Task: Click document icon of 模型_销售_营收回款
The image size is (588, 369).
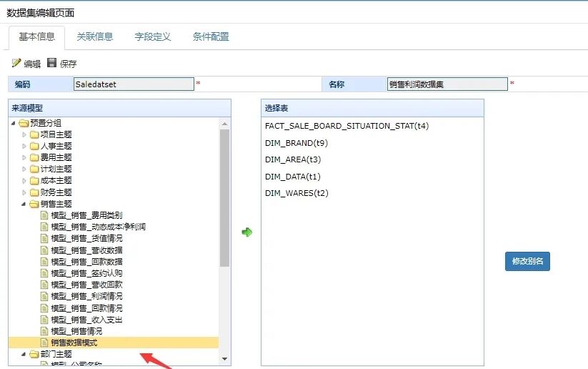Action: pyautogui.click(x=44, y=285)
